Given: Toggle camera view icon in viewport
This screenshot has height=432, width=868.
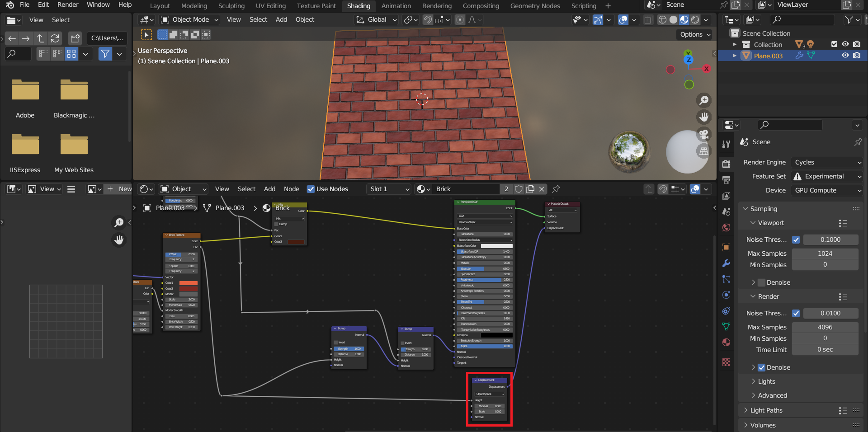Looking at the screenshot, I should pyautogui.click(x=704, y=134).
